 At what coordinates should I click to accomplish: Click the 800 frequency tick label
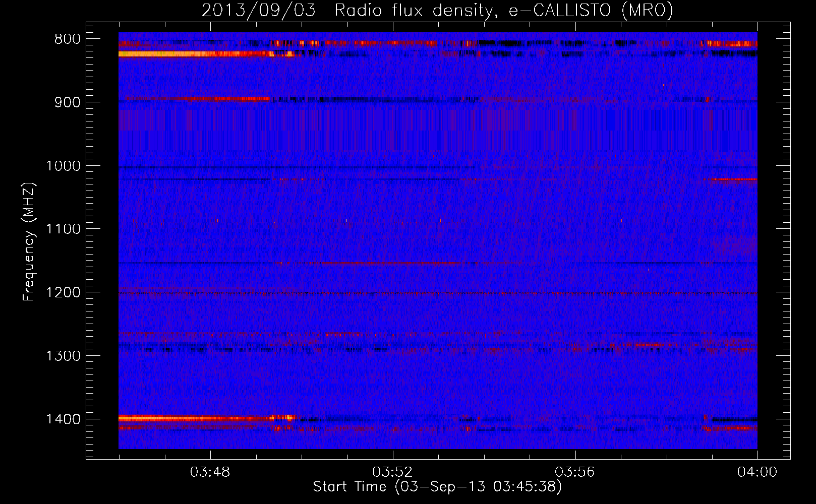pos(68,39)
